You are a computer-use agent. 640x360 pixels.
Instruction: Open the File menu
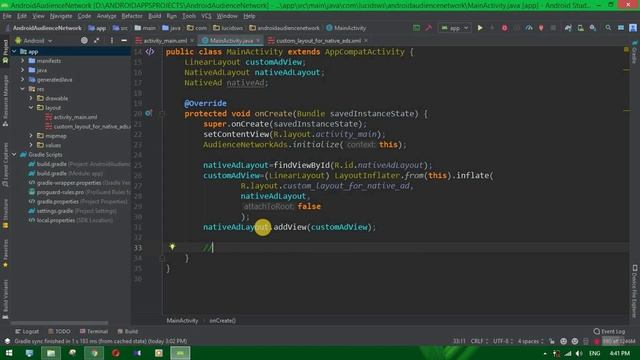tap(7, 16)
